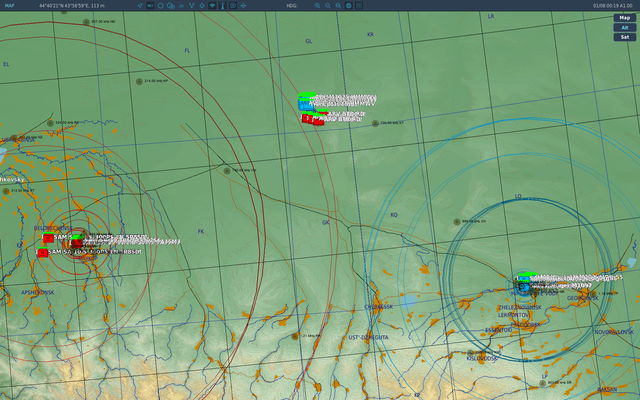The image size is (640, 400).
Task: Select the arrow pointer tool in toolbar
Action: pyautogui.click(x=140, y=6)
